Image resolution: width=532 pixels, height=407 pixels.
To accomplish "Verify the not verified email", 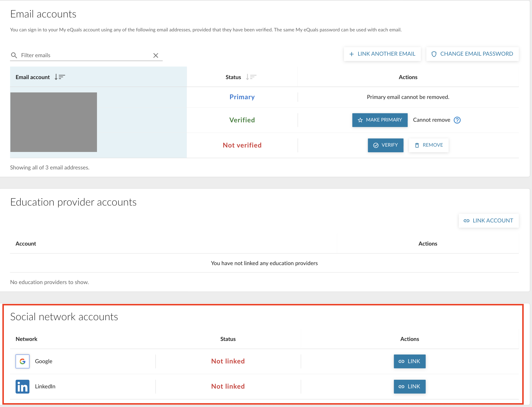I will (x=386, y=145).
